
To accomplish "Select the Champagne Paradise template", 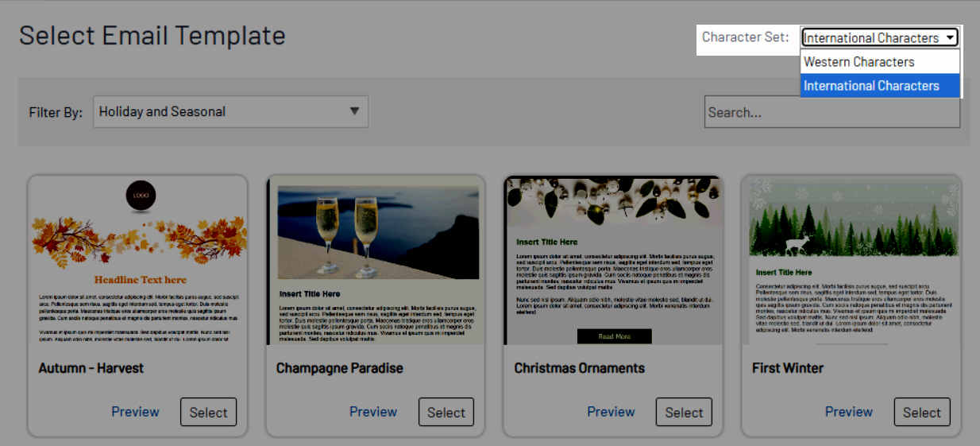I will pyautogui.click(x=446, y=412).
